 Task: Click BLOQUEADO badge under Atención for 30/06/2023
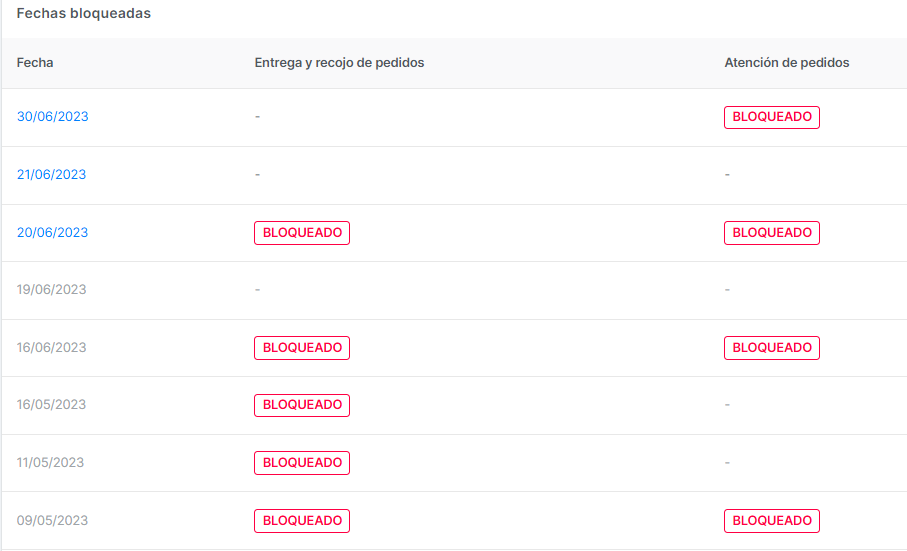click(x=771, y=117)
